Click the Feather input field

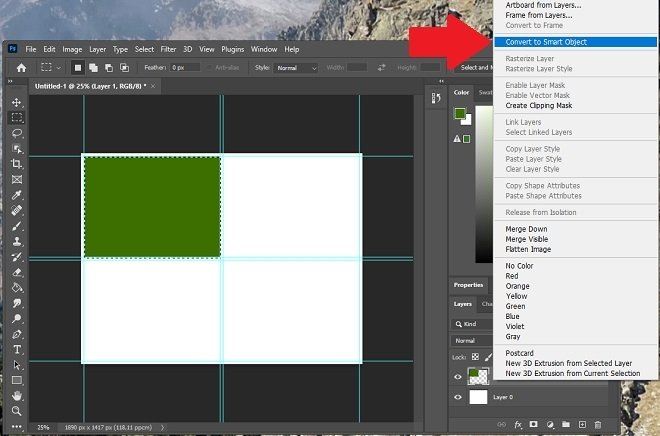185,67
